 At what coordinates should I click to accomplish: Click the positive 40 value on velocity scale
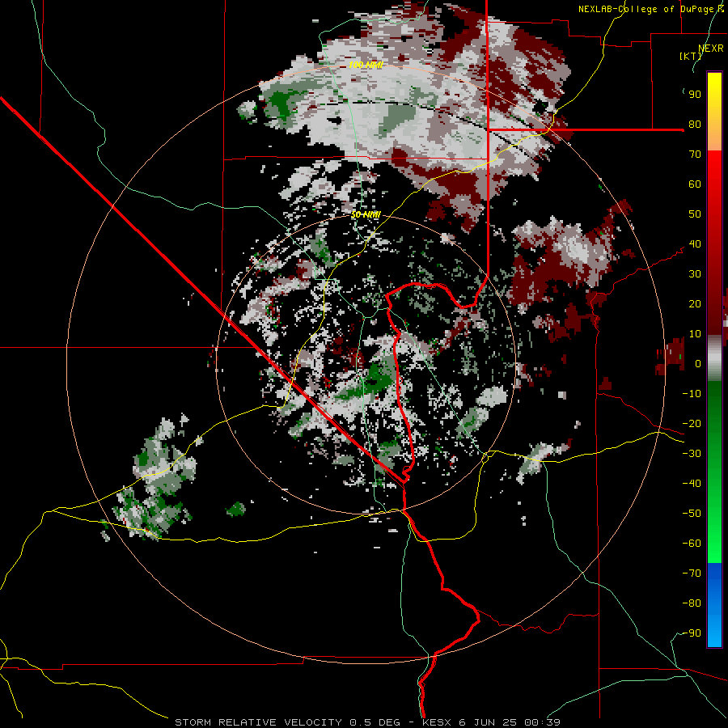[695, 243]
